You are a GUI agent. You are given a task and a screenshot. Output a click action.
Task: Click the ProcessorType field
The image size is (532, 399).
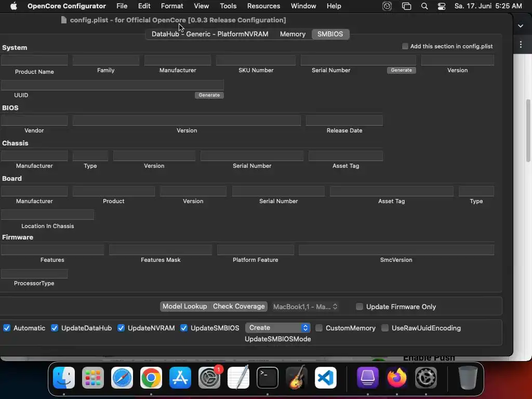(x=34, y=273)
